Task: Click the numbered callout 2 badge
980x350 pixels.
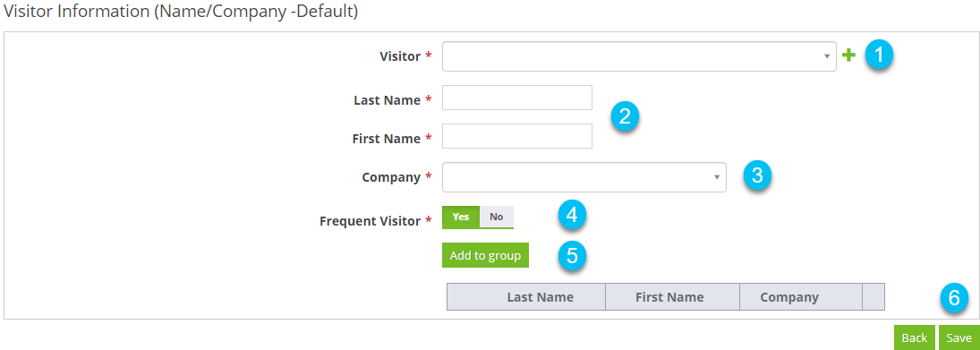Action: coord(624,117)
